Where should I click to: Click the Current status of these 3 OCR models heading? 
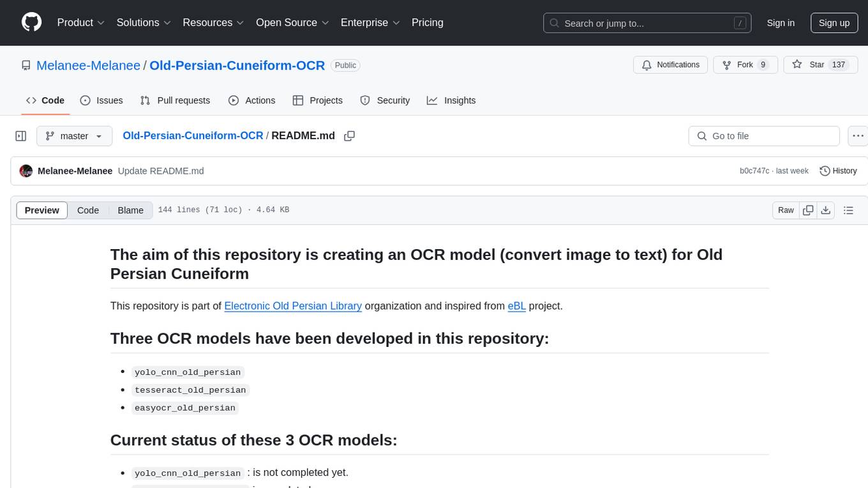pyautogui.click(x=254, y=440)
